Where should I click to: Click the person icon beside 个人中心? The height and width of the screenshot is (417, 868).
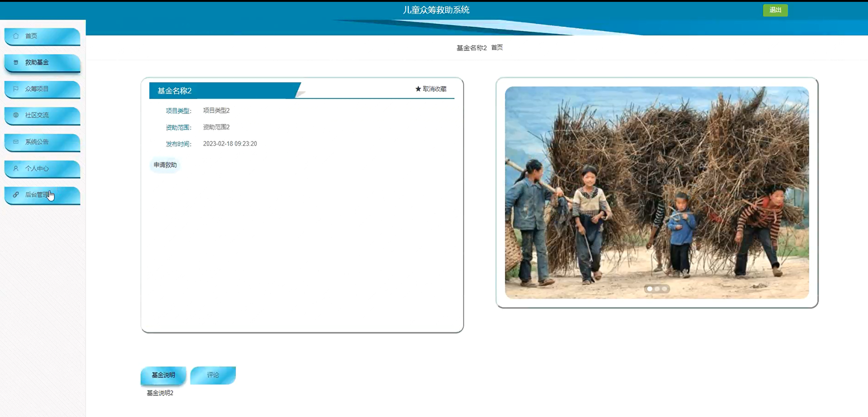click(x=16, y=168)
